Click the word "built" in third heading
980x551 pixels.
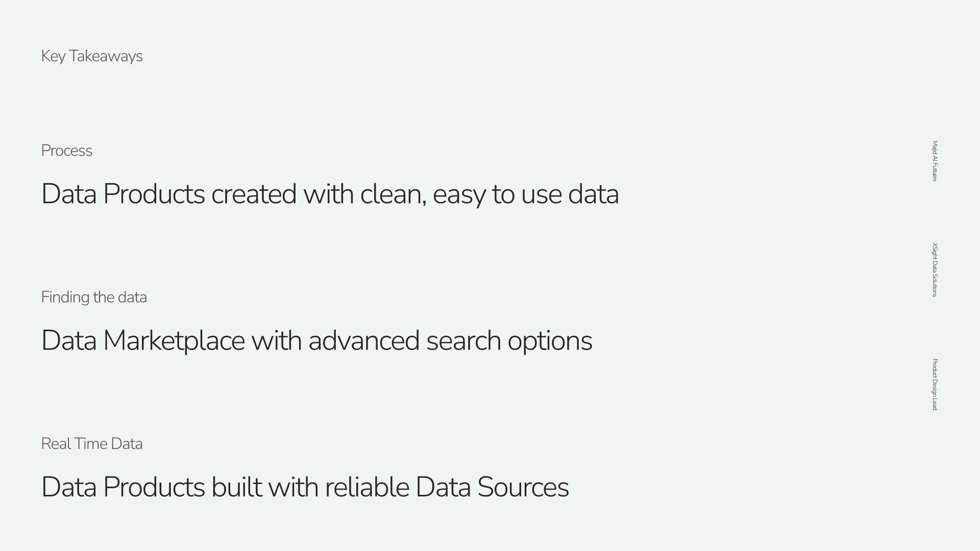pos(236,487)
